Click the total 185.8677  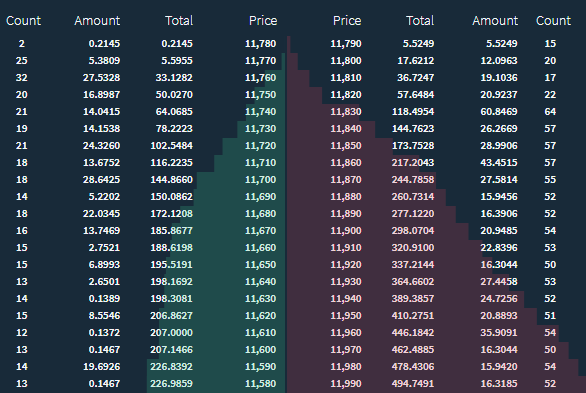pyautogui.click(x=172, y=230)
